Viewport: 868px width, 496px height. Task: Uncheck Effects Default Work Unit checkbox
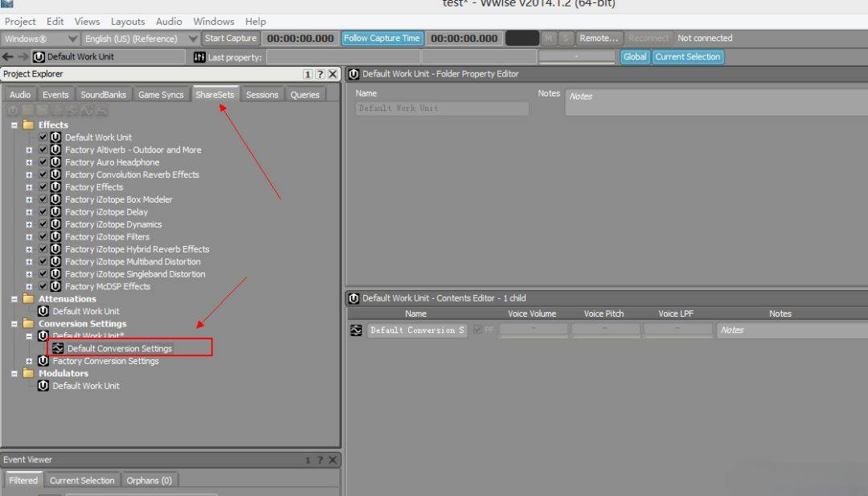coord(43,137)
